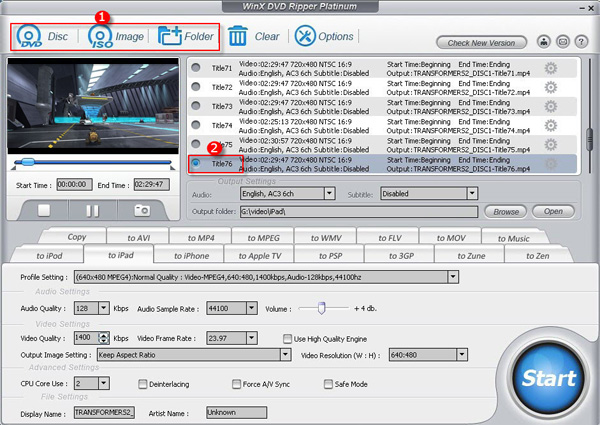Open the help question mark icon
This screenshot has width=600, height=425.
click(x=581, y=41)
